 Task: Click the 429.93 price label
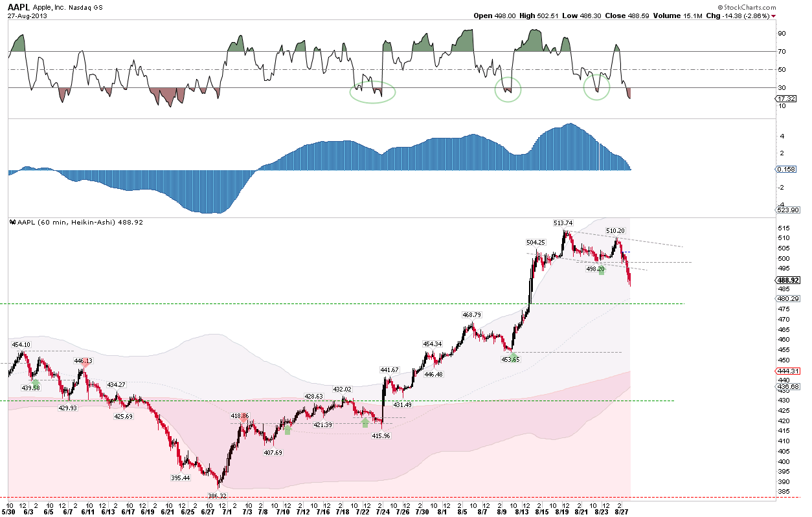(67, 408)
